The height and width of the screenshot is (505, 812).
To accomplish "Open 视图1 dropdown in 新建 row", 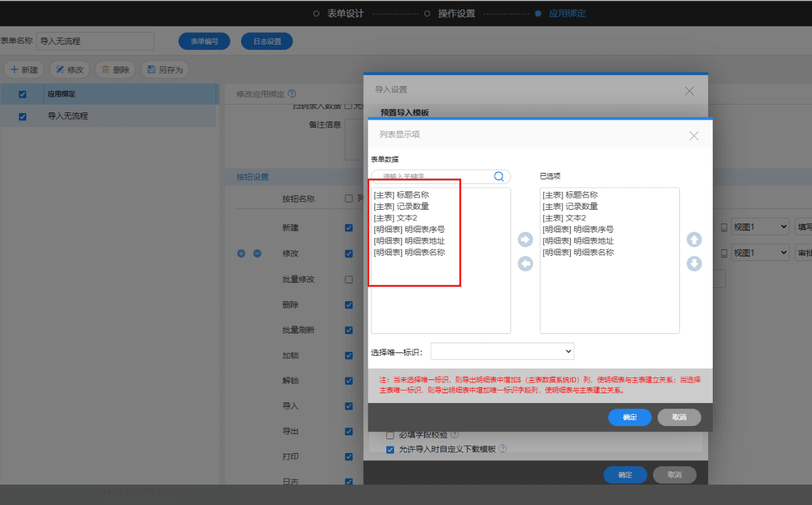I will click(760, 228).
